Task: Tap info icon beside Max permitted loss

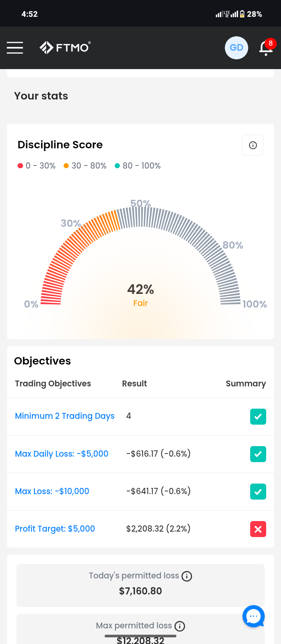Action: [x=180, y=626]
